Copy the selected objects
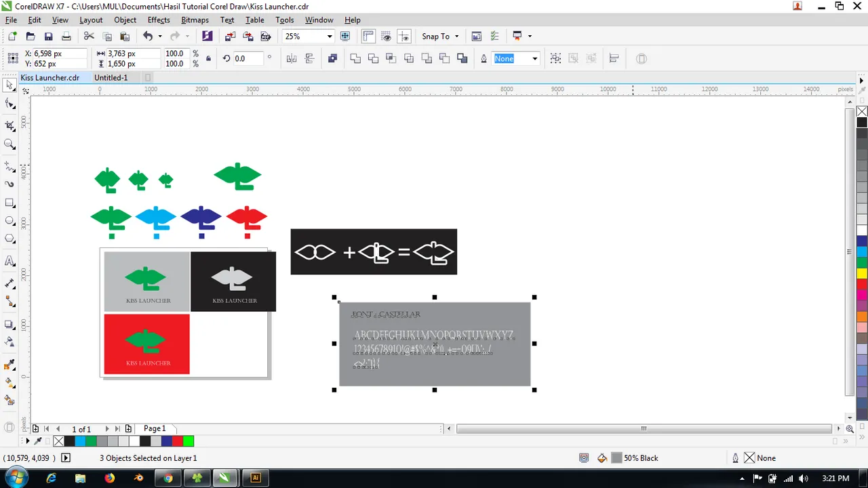The height and width of the screenshot is (488, 868). (107, 36)
